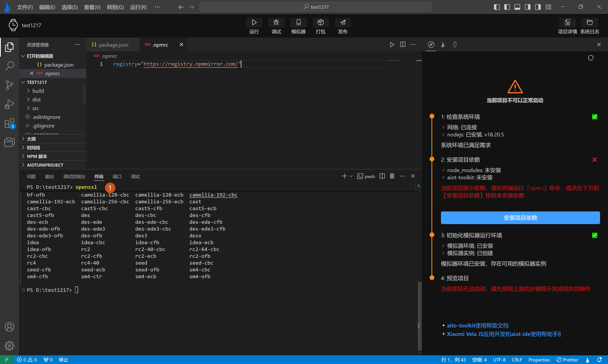608x364 pixels.
Task: Click the 运行 (Run) toolbar icon
Action: [254, 23]
